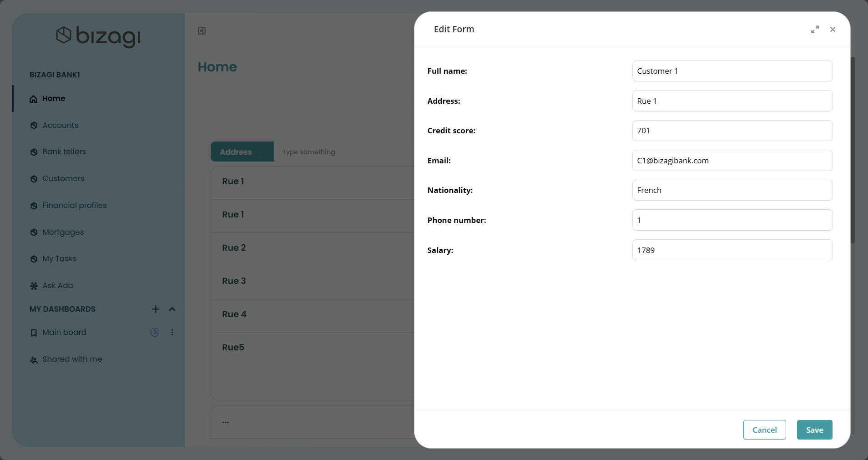This screenshot has height=460, width=868.
Task: Open My Tasks from the sidebar
Action: [59, 258]
